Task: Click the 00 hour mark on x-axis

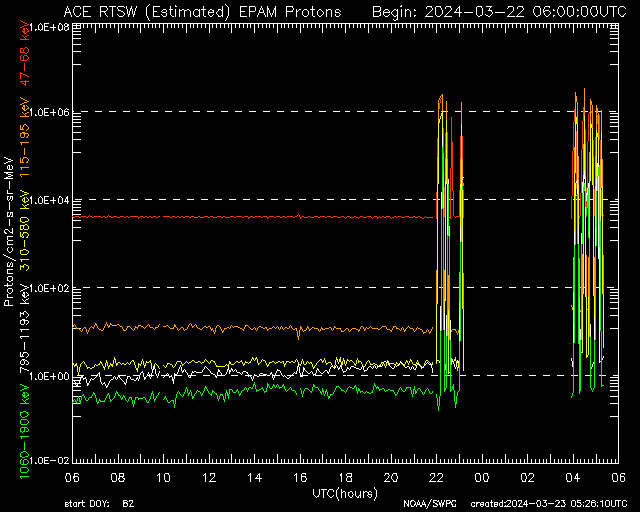Action: (x=482, y=477)
